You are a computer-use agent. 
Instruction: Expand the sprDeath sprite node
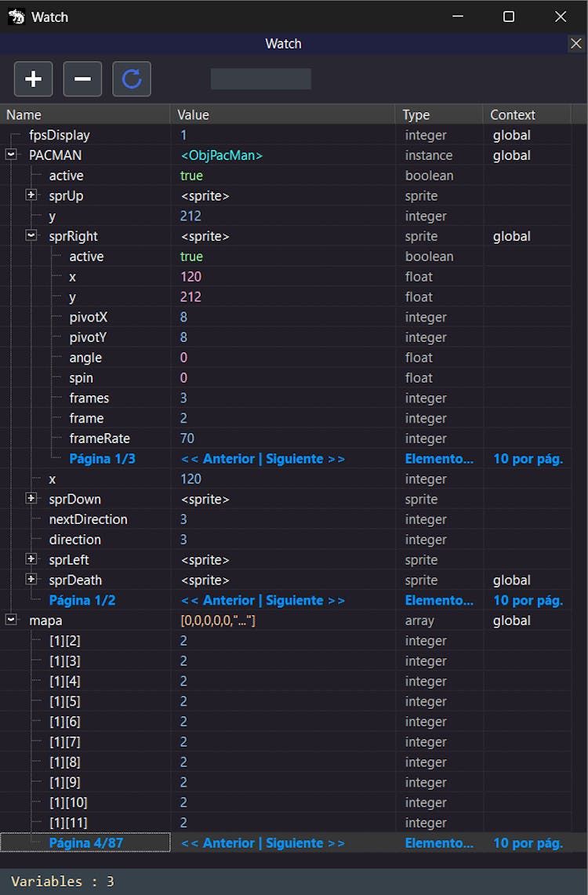31,580
